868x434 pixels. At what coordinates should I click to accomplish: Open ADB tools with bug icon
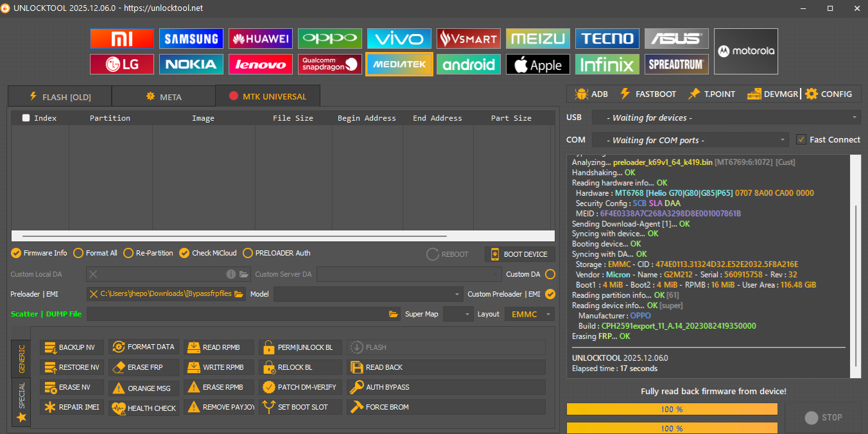[591, 94]
